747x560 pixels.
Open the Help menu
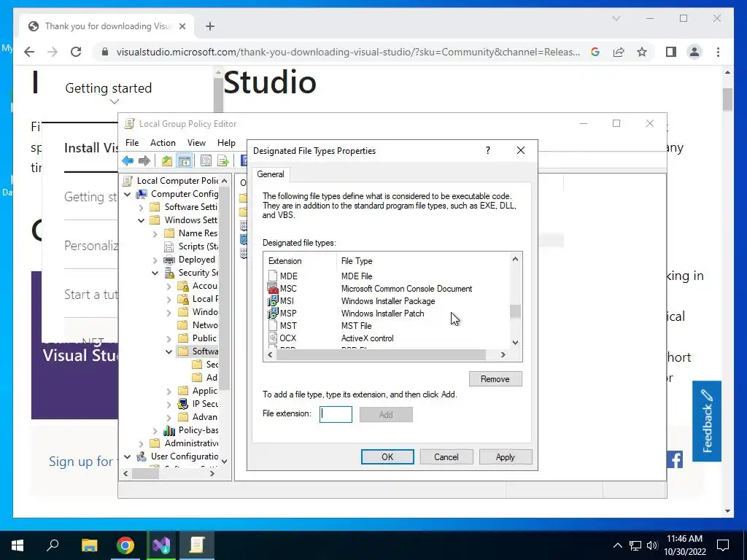click(226, 143)
